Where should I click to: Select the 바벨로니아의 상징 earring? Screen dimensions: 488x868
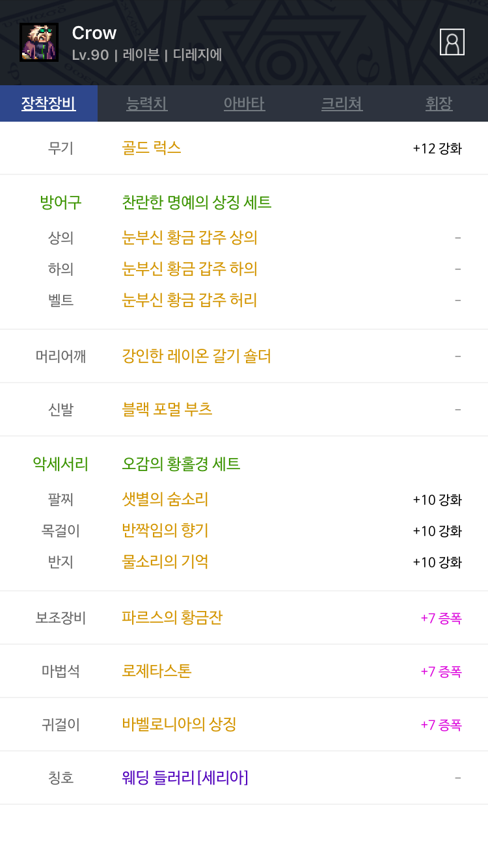point(179,724)
